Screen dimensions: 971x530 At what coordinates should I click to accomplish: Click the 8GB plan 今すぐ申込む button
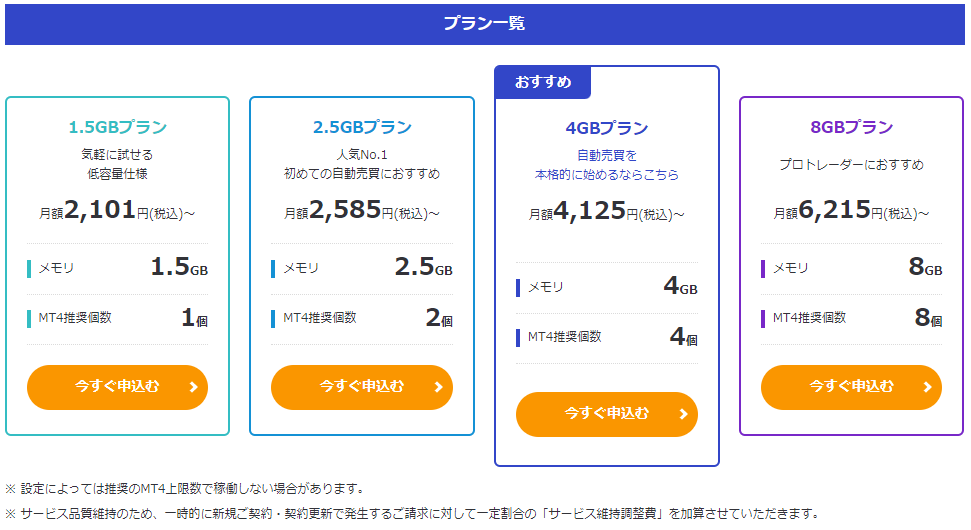[x=851, y=387]
